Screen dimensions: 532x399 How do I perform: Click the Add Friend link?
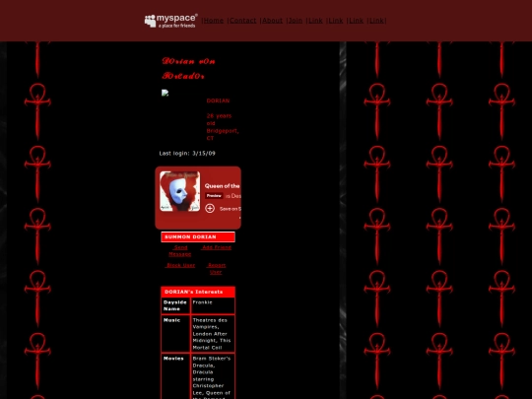(x=216, y=247)
